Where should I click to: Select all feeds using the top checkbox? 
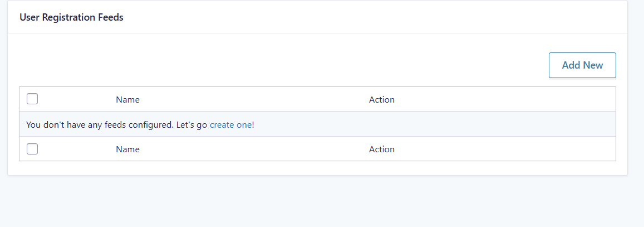coord(32,99)
